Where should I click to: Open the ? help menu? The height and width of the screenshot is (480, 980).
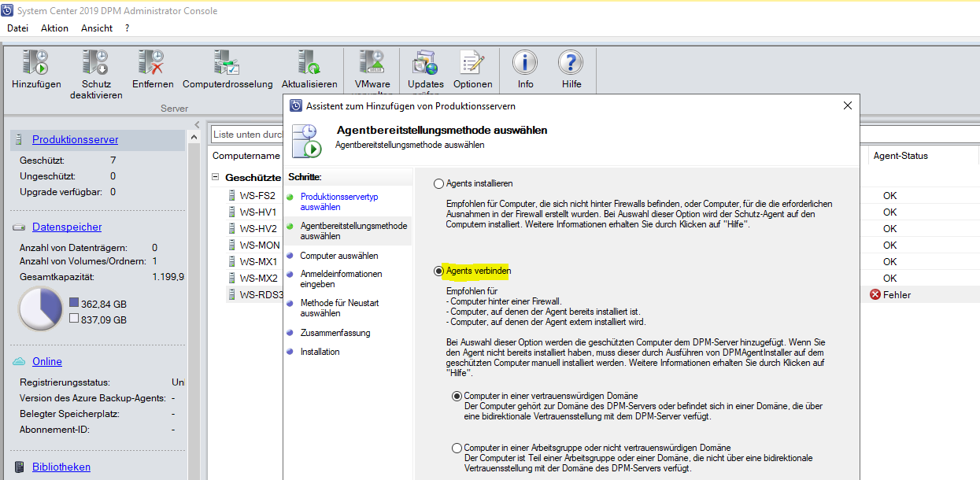click(x=128, y=28)
